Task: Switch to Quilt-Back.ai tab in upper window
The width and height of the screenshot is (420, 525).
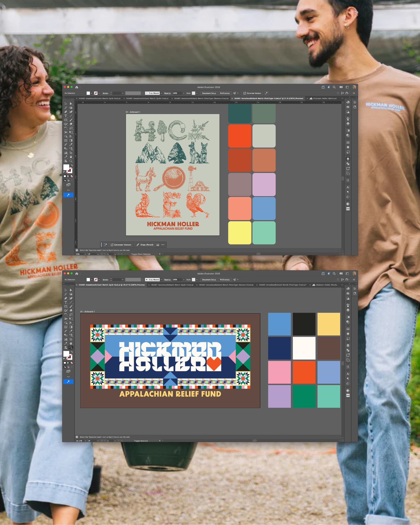Action: [100, 99]
